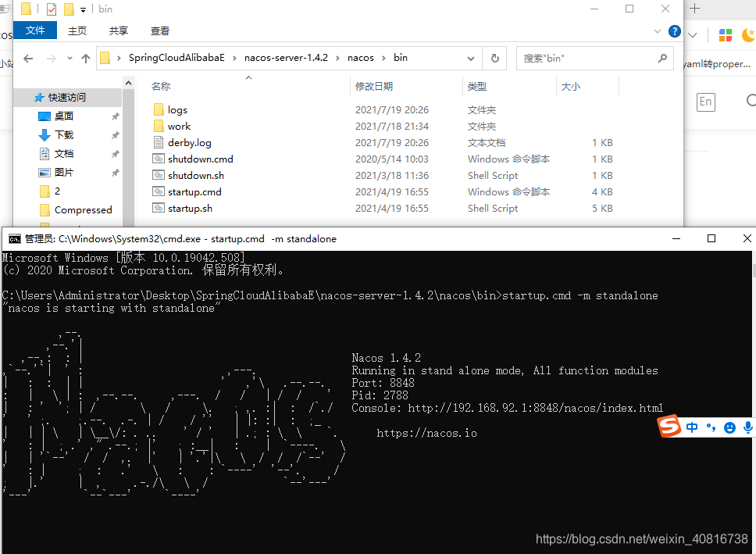Open Desktop in quick access
Screen dimensions: 756x554
point(63,116)
